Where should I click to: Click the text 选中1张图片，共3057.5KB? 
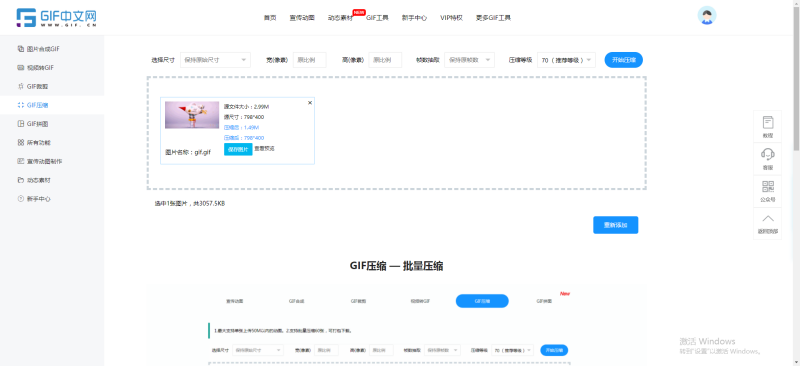click(190, 204)
